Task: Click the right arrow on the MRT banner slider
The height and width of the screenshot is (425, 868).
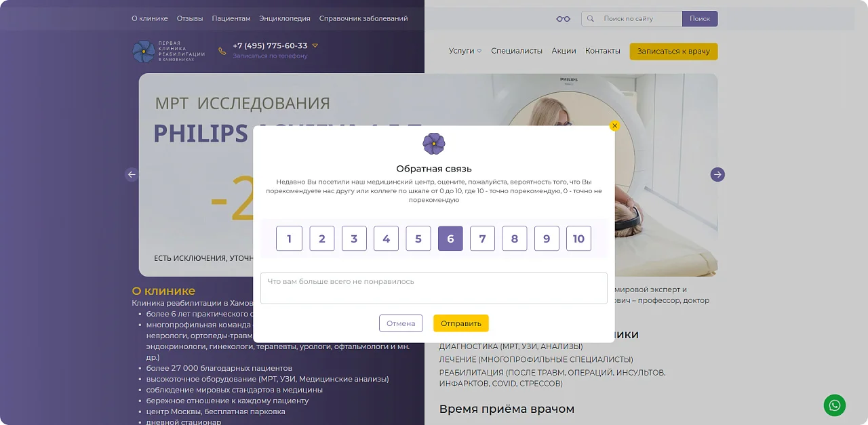Action: tap(717, 174)
